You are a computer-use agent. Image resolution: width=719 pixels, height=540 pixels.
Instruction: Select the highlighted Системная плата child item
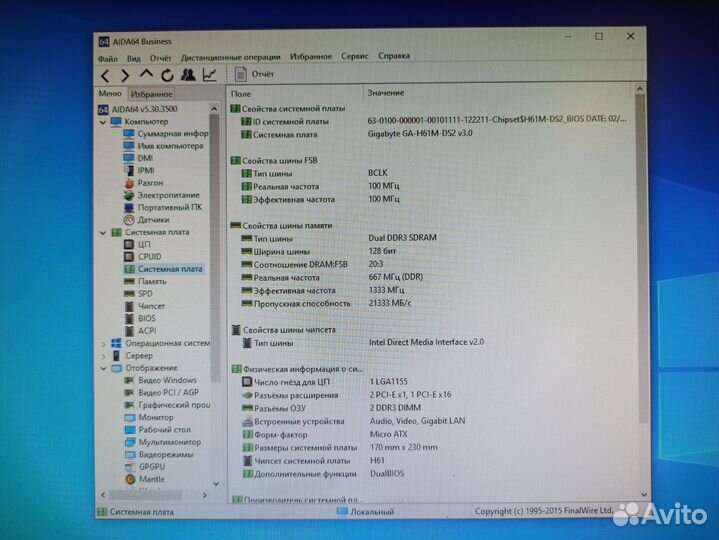163,269
